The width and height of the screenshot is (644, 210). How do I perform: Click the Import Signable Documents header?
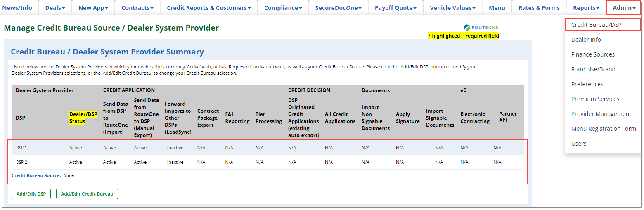pos(440,118)
